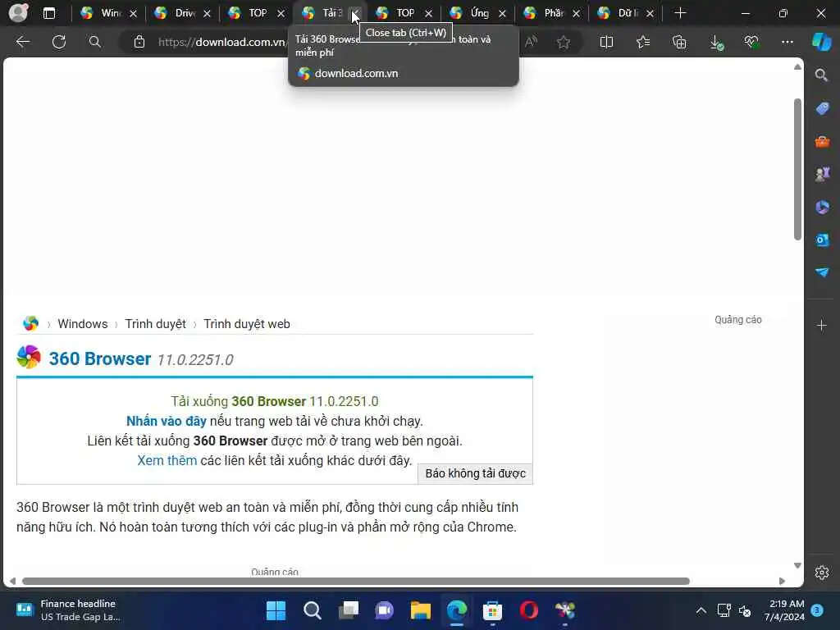Add this page to favorites star
840x630 pixels.
point(563,42)
